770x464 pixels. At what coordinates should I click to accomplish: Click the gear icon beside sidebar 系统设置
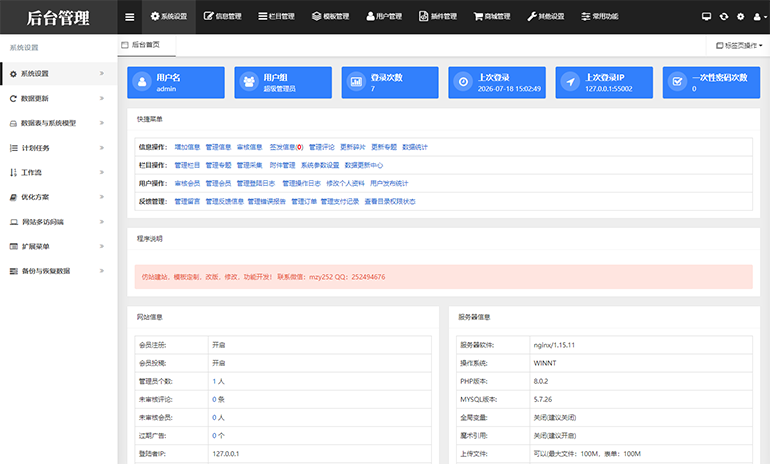13,74
